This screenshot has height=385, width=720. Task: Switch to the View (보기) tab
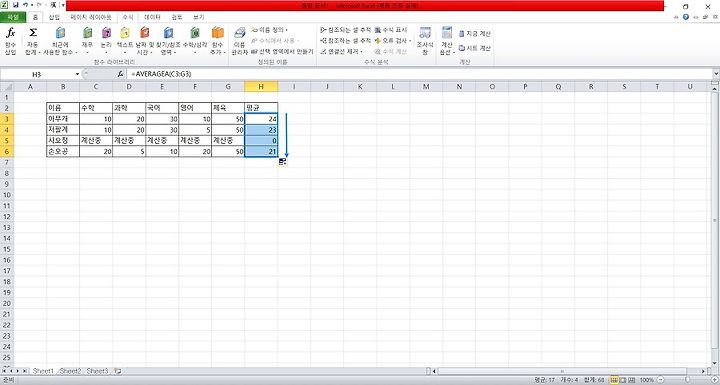(x=198, y=17)
